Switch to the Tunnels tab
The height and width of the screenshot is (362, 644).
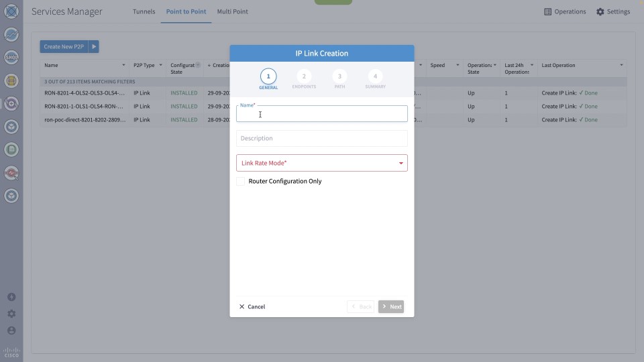tap(144, 11)
